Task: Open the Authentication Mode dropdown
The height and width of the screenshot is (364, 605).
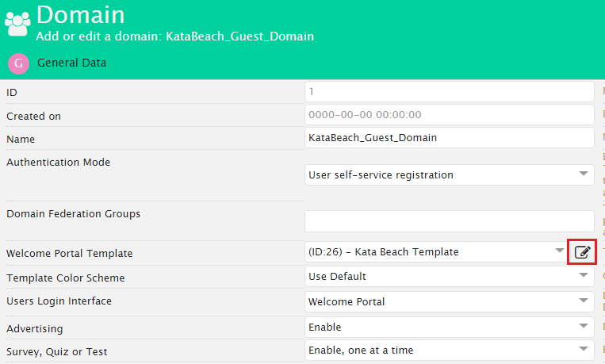Action: (449, 174)
